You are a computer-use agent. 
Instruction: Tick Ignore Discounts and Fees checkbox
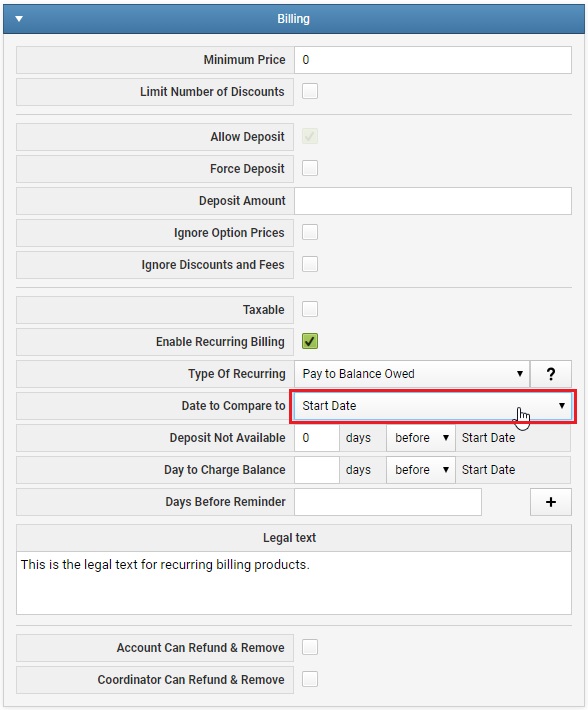(x=310, y=264)
